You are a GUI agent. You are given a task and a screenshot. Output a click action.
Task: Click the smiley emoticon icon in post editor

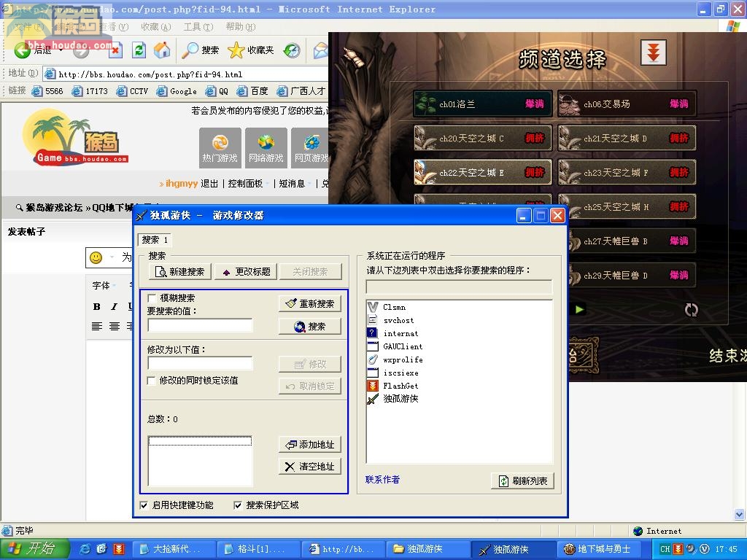[96, 257]
